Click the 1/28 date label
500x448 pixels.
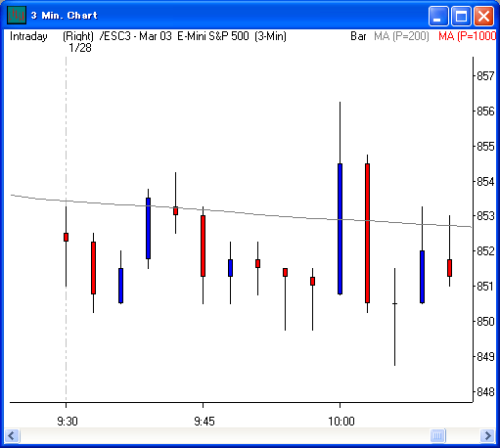[x=80, y=48]
